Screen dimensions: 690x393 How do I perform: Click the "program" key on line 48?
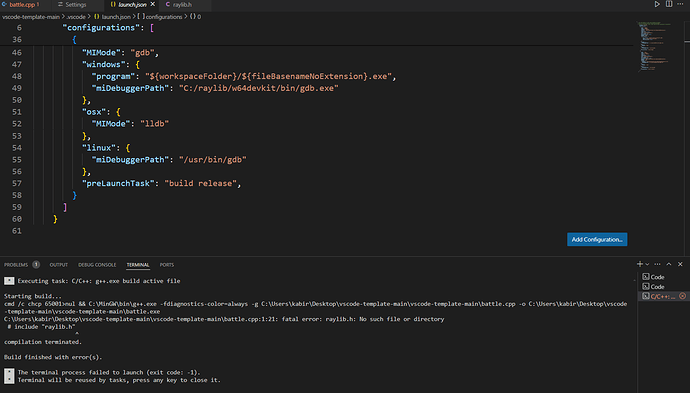pyautogui.click(x=114, y=76)
